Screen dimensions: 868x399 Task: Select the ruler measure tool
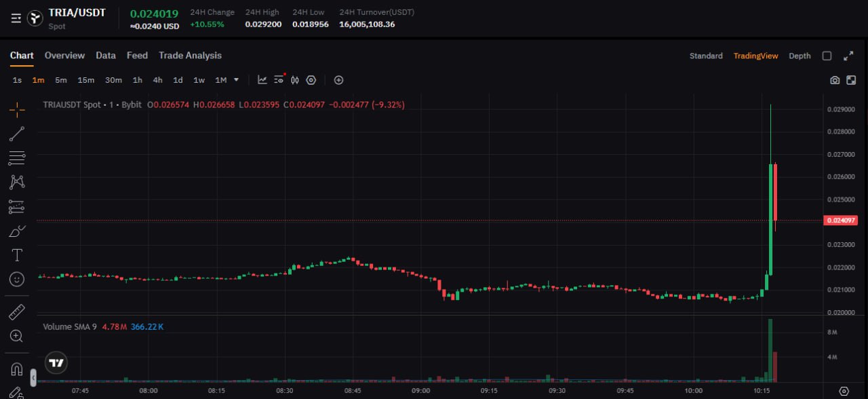pyautogui.click(x=17, y=312)
